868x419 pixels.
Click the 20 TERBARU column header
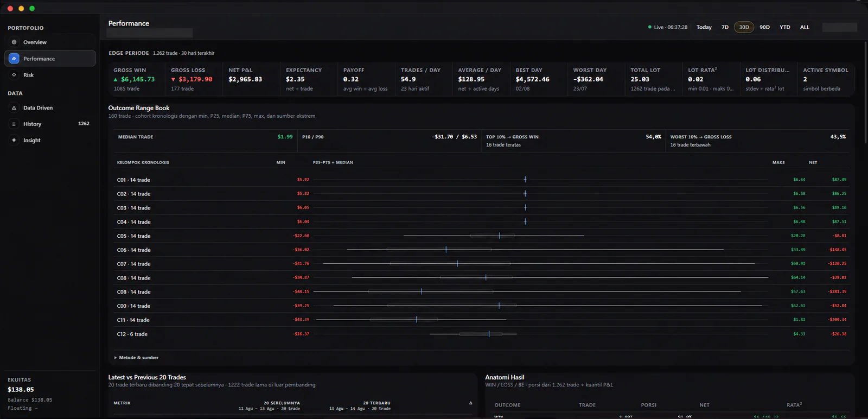coord(376,403)
